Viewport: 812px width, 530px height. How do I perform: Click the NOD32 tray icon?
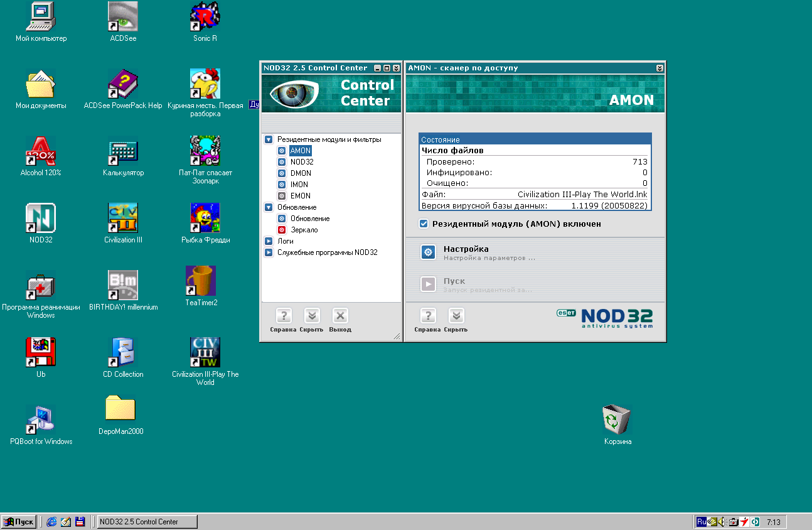tap(756, 522)
